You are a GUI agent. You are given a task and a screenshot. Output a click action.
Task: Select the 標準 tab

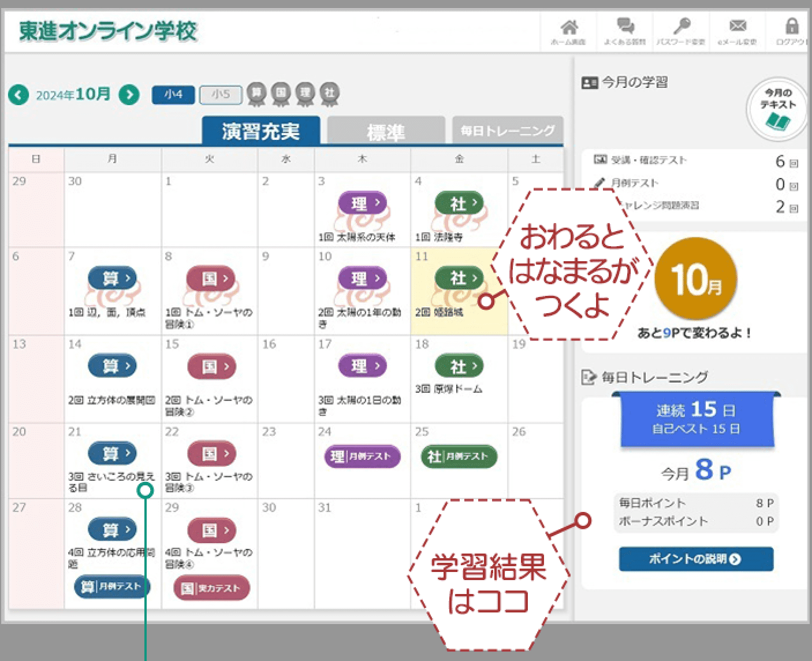click(x=386, y=131)
